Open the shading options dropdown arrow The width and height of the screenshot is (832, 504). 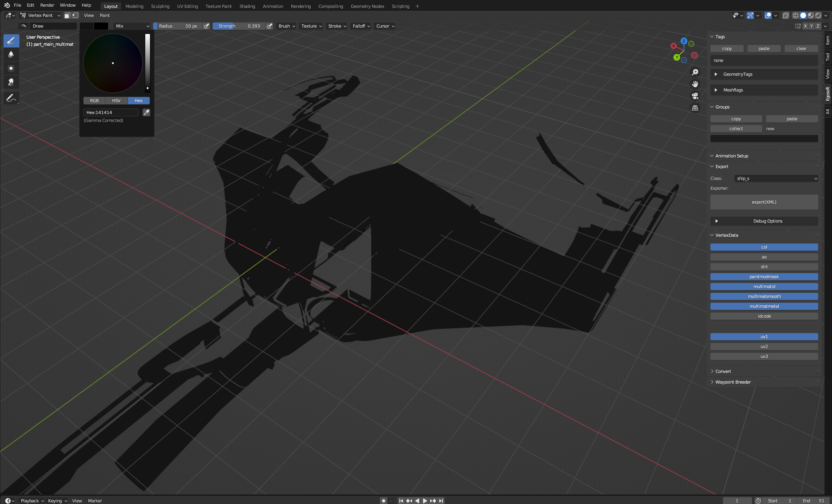point(826,16)
